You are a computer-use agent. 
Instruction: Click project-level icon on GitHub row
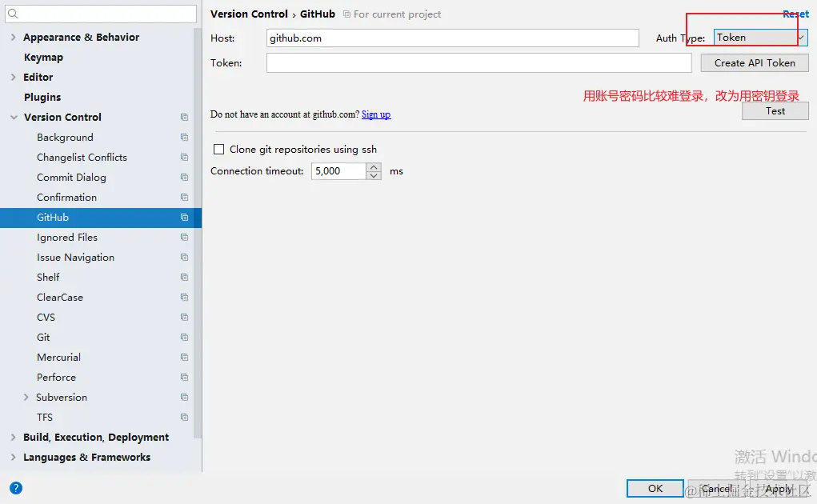point(184,217)
